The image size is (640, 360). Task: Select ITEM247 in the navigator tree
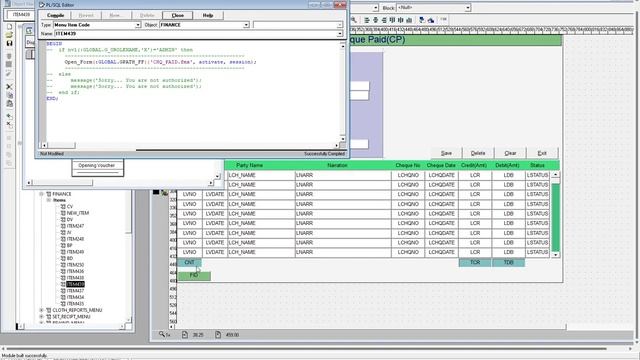[76, 226]
